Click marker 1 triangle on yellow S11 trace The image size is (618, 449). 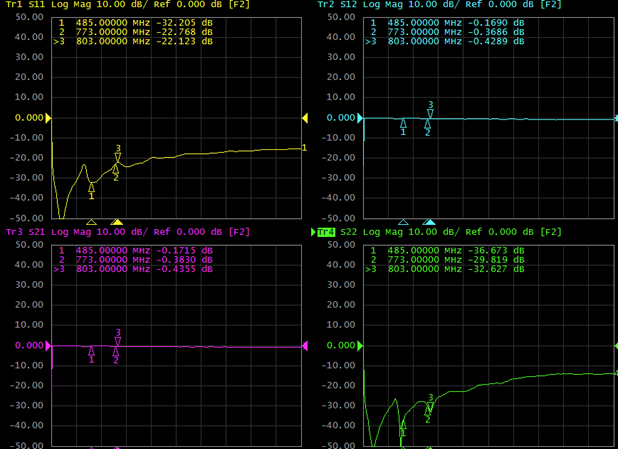click(92, 186)
